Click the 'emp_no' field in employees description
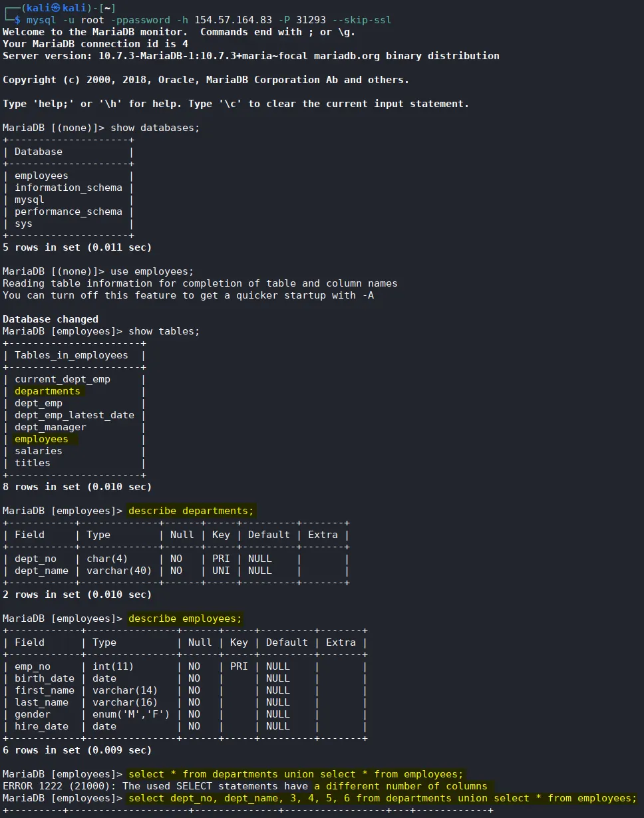Image resolution: width=644 pixels, height=818 pixels. (32, 666)
